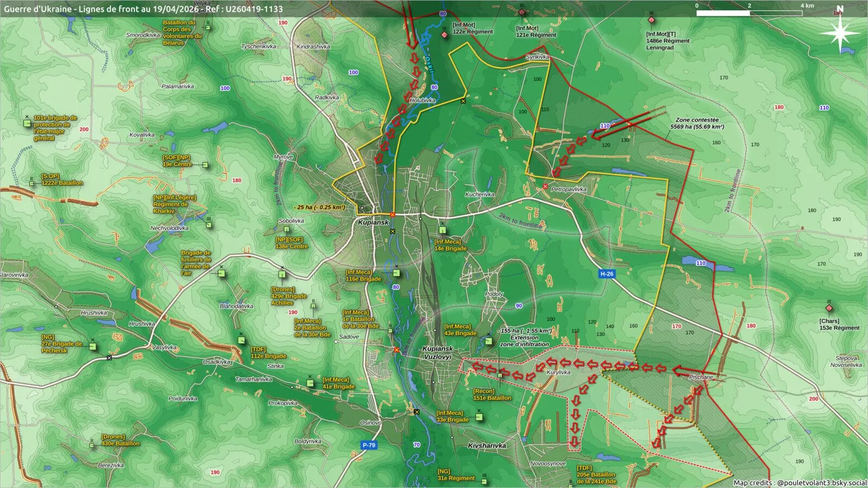Select the 153e Régiment tank unit diamond

coord(829,308)
